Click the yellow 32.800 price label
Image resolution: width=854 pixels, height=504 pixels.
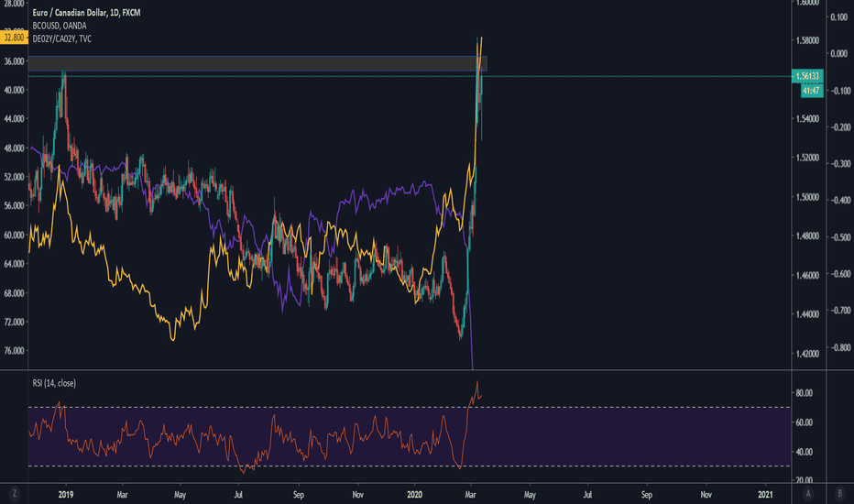click(14, 38)
